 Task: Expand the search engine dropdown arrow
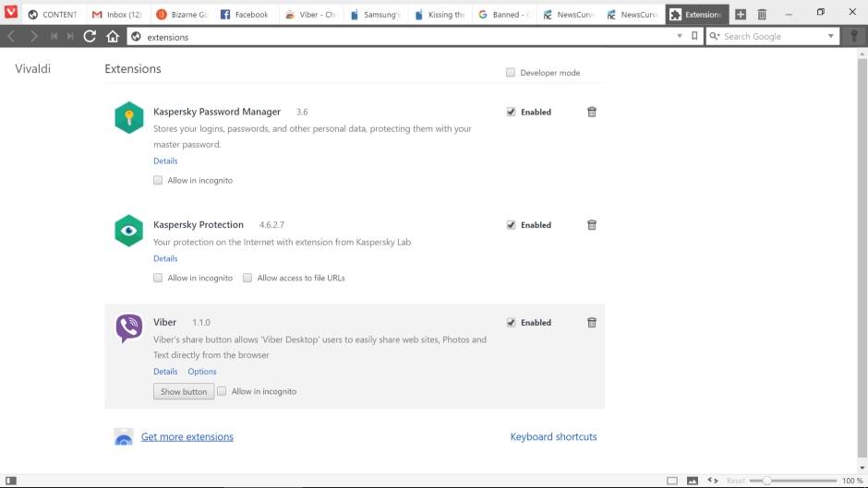(830, 37)
